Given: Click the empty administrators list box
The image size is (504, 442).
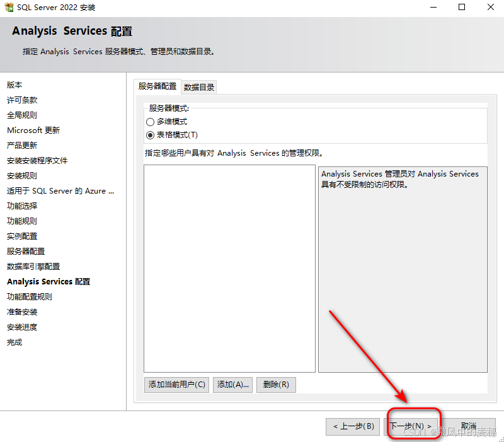Looking at the screenshot, I should coord(229,269).
